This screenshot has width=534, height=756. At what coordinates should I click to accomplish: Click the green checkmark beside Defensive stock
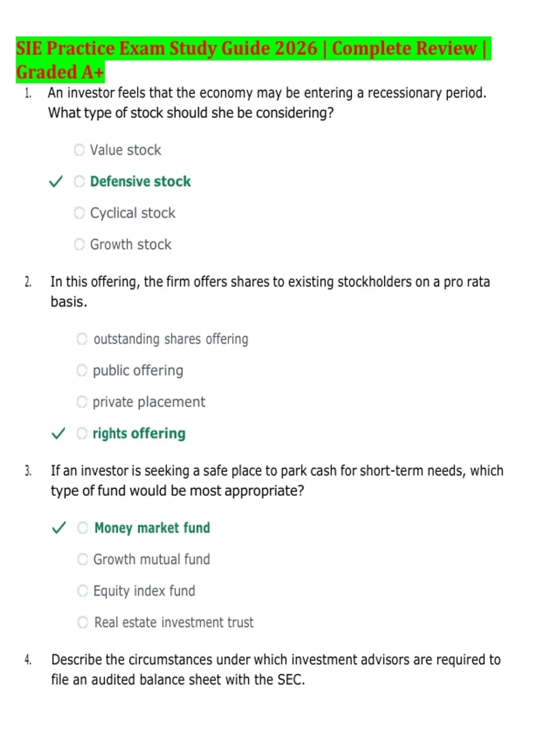pos(56,181)
